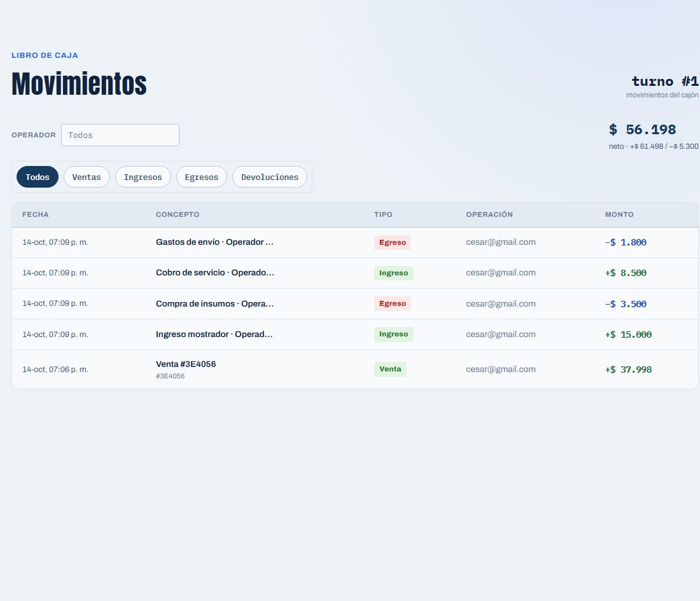Screen dimensions: 700x601
Task: Open the Compra de insumos entry
Action: pos(355,304)
